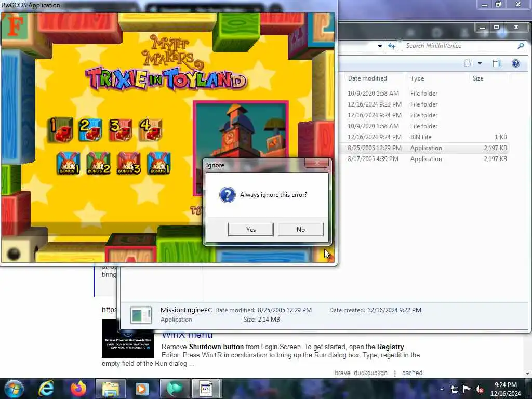This screenshot has height=399, width=532.
Task: Sort by Size column header
Action: coord(478,78)
